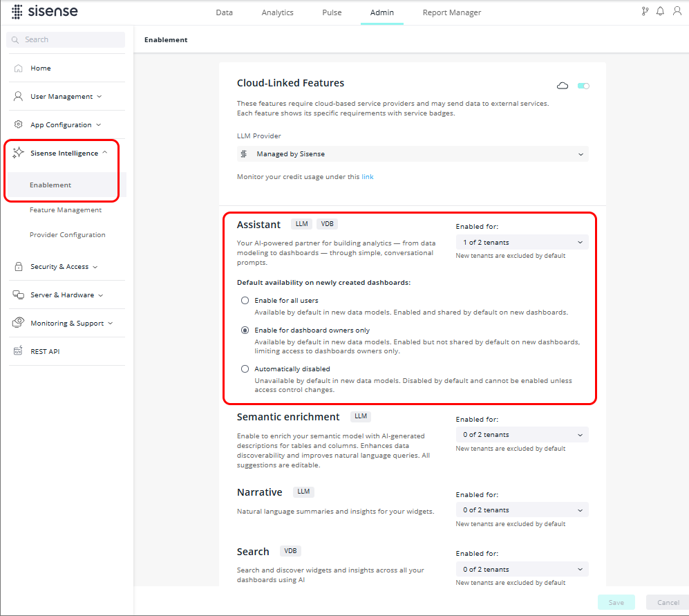Click the Narrative section heading
Screen dimensions: 689x616
pyautogui.click(x=259, y=492)
